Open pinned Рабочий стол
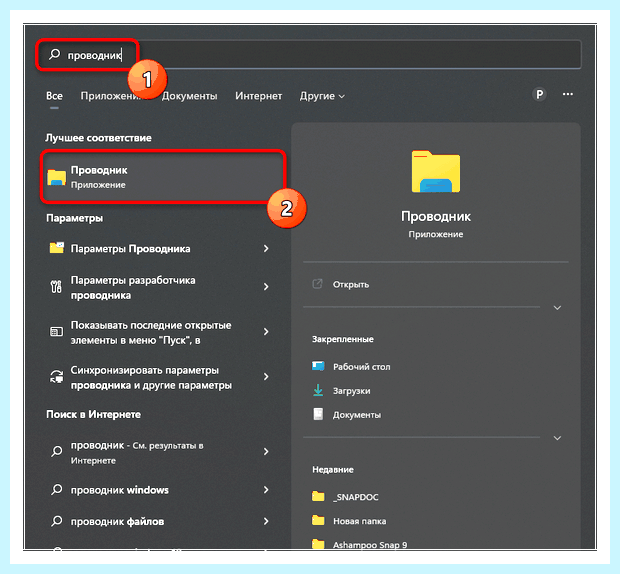620x574 pixels. pyautogui.click(x=361, y=367)
